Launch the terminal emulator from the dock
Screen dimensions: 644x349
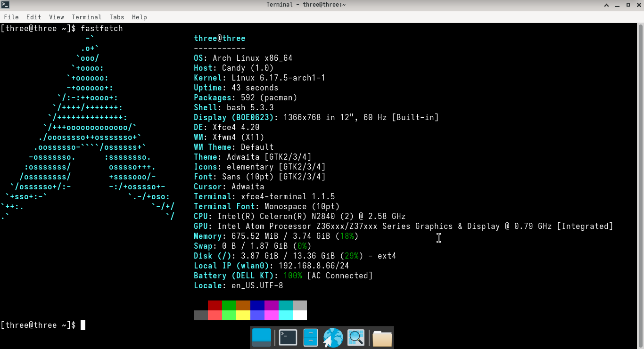(x=288, y=337)
